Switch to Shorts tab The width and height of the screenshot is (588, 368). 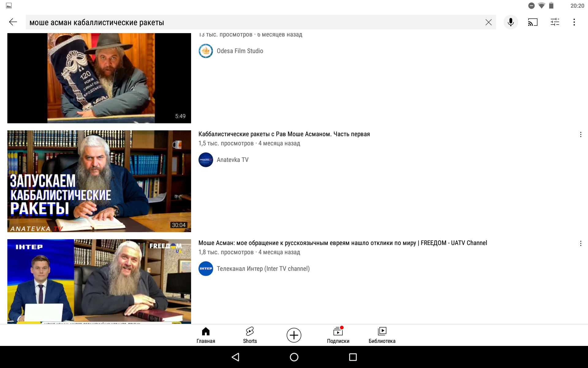(x=250, y=335)
